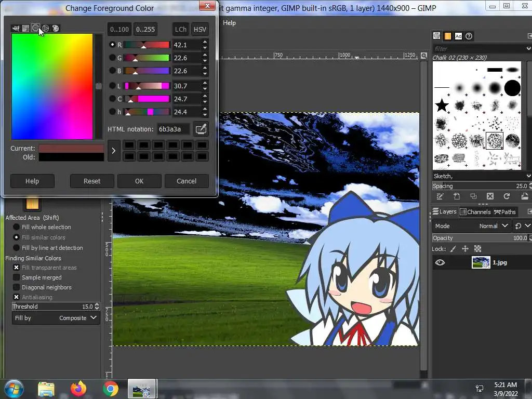
Task: Click the Reset button
Action: [x=92, y=181]
